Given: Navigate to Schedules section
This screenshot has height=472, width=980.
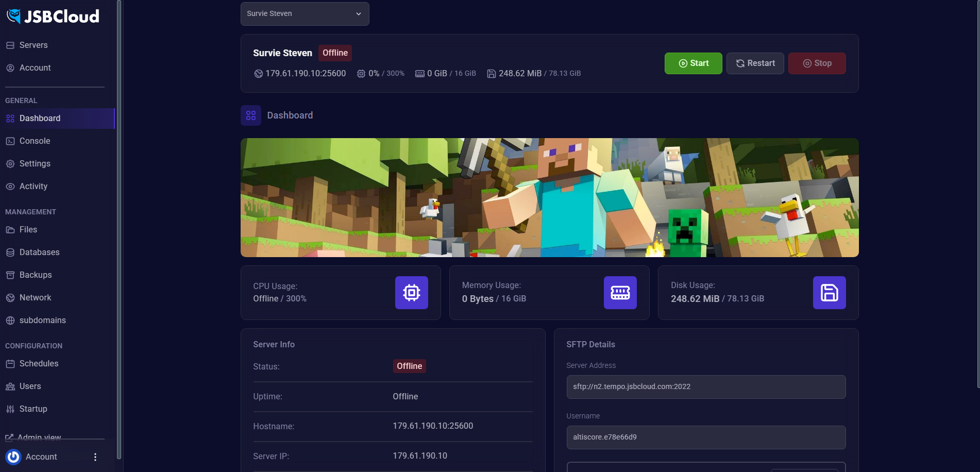Looking at the screenshot, I should tap(39, 363).
